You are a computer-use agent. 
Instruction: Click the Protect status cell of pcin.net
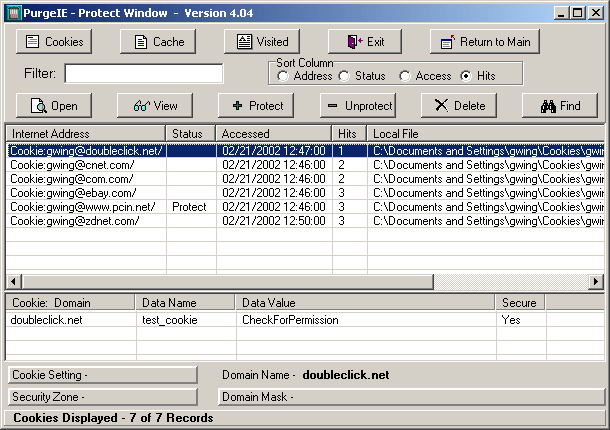pos(191,207)
